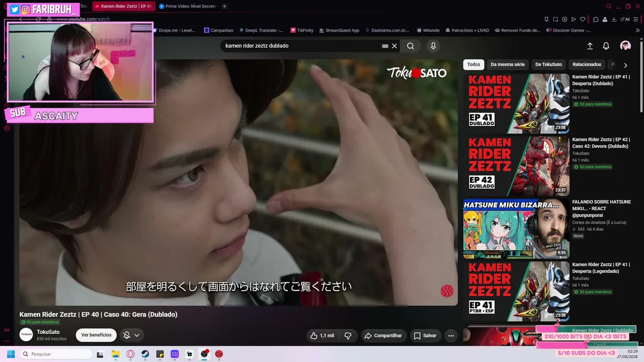
Task: Open the StreamQuest App bookmark
Action: [x=339, y=30]
